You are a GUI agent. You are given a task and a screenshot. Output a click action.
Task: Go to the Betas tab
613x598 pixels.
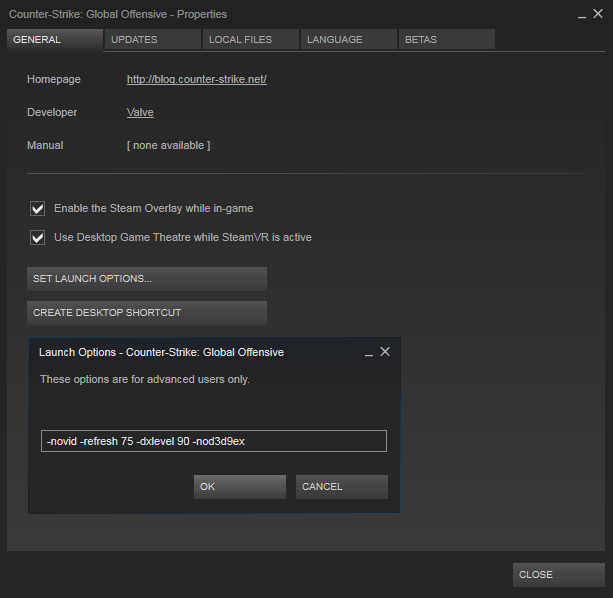click(447, 39)
